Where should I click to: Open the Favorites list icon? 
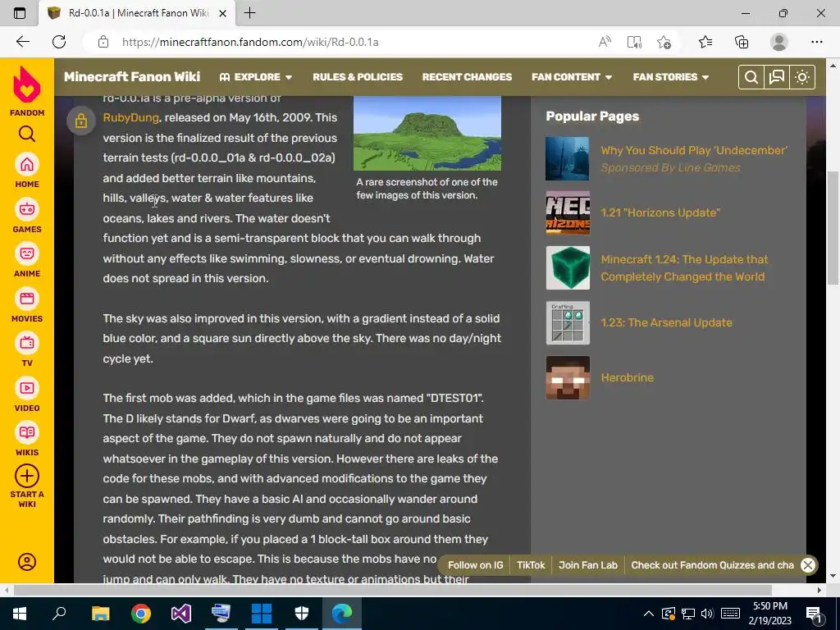[x=705, y=42]
